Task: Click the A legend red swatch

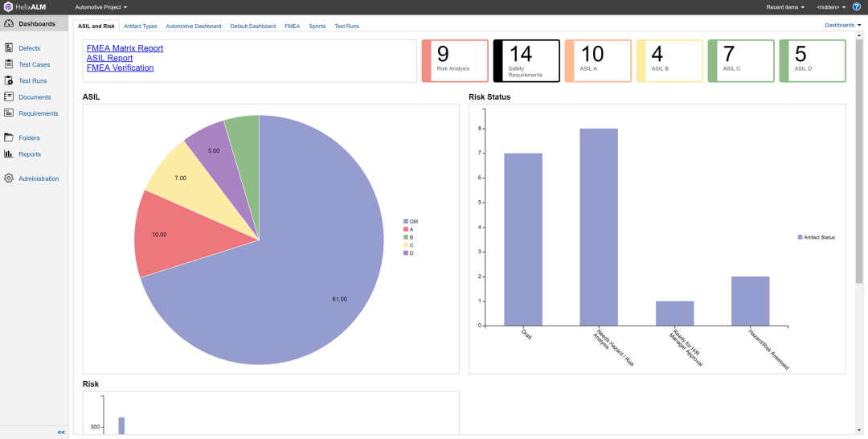Action: (x=406, y=229)
